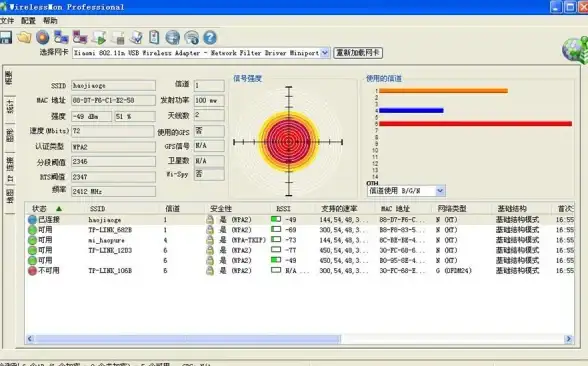Select the TP-LINK_682B network row
The height and width of the screenshot is (366, 588).
(300, 230)
